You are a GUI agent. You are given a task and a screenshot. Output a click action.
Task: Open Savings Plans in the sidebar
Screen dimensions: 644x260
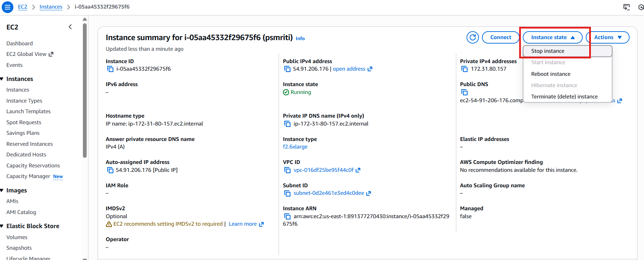(x=23, y=133)
